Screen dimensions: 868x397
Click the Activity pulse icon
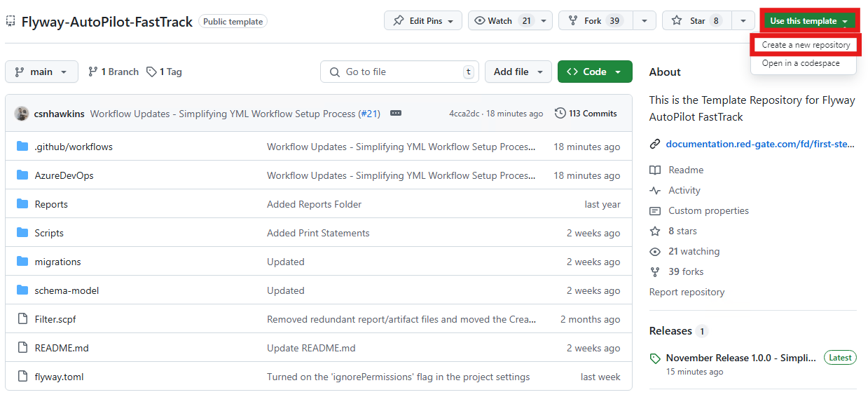click(655, 191)
